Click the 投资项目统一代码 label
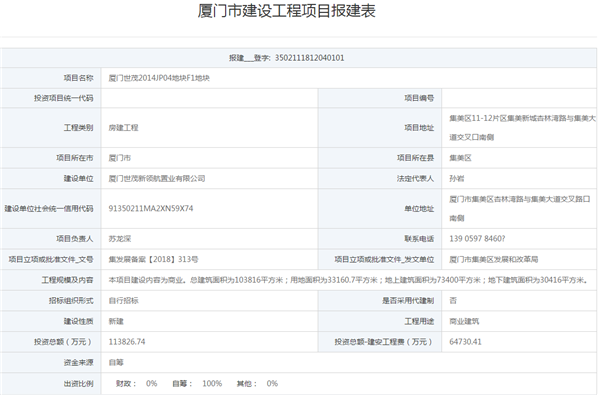Image resolution: width=600 pixels, height=395 pixels. pyautogui.click(x=64, y=98)
